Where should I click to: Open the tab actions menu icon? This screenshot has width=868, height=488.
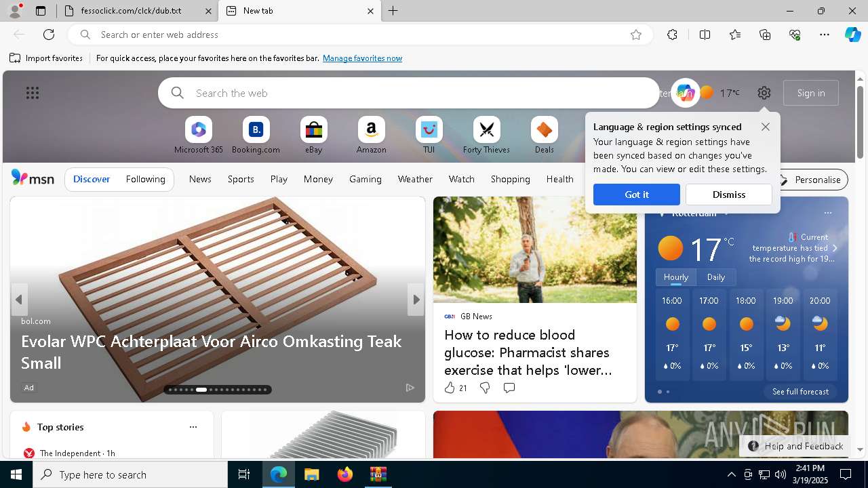click(x=41, y=11)
